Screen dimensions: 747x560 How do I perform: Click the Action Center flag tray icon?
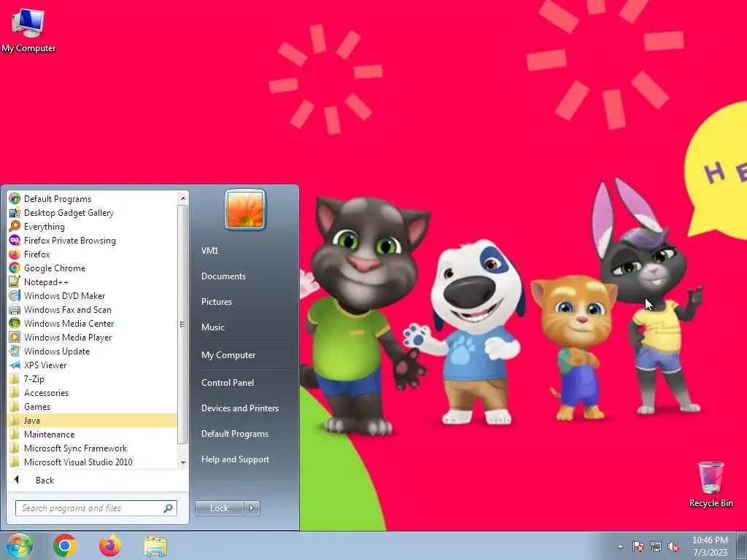pos(638,546)
